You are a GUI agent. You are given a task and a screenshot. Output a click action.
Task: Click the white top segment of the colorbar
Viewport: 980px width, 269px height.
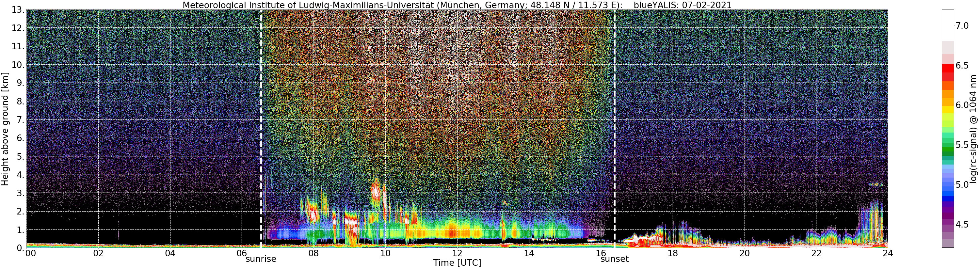948,25
